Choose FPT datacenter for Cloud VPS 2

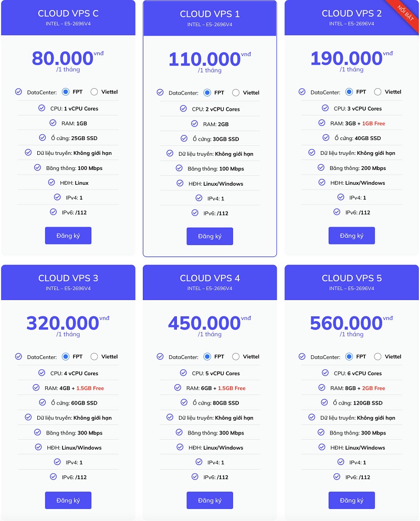349,92
